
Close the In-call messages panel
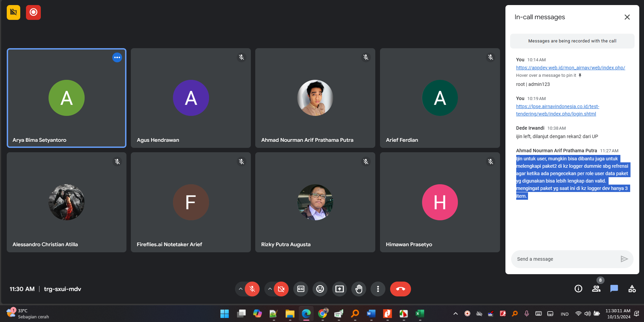pyautogui.click(x=627, y=17)
